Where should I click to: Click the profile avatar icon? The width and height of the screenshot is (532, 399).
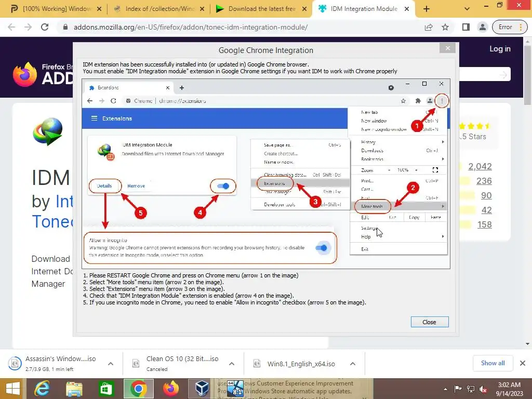pos(482,27)
